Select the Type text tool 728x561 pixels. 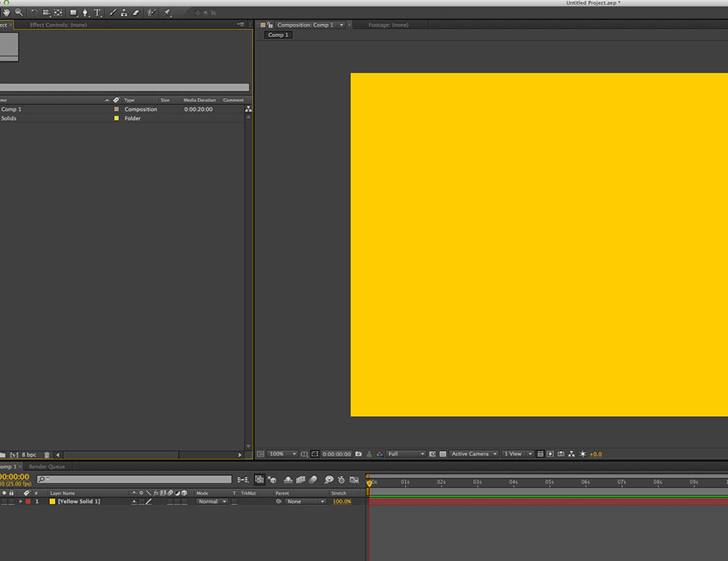pyautogui.click(x=98, y=13)
